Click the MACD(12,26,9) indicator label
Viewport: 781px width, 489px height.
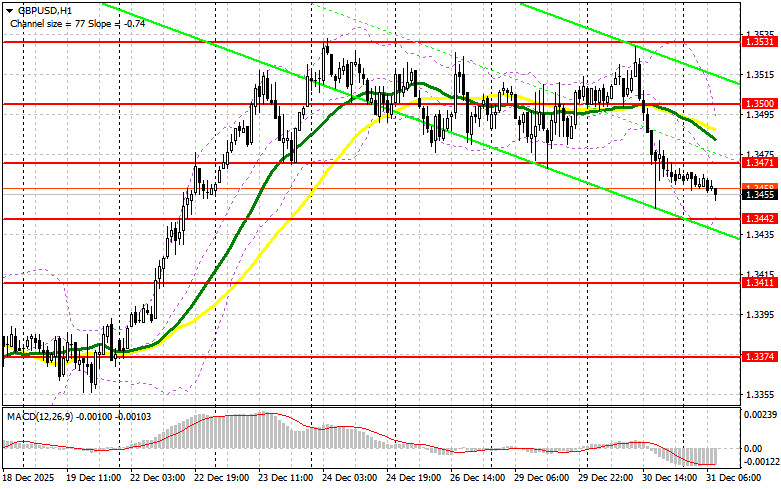[40, 414]
